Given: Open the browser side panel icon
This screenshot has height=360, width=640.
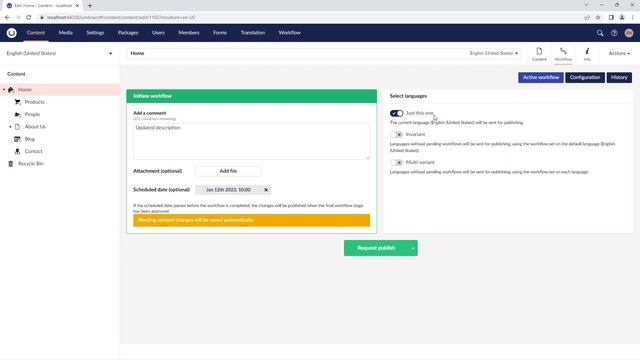Looking at the screenshot, I should [x=611, y=18].
